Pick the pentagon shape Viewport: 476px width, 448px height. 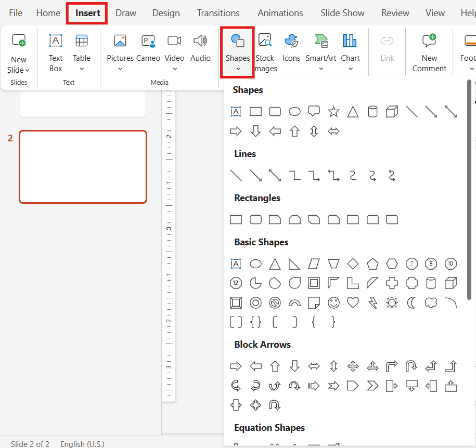(372, 263)
